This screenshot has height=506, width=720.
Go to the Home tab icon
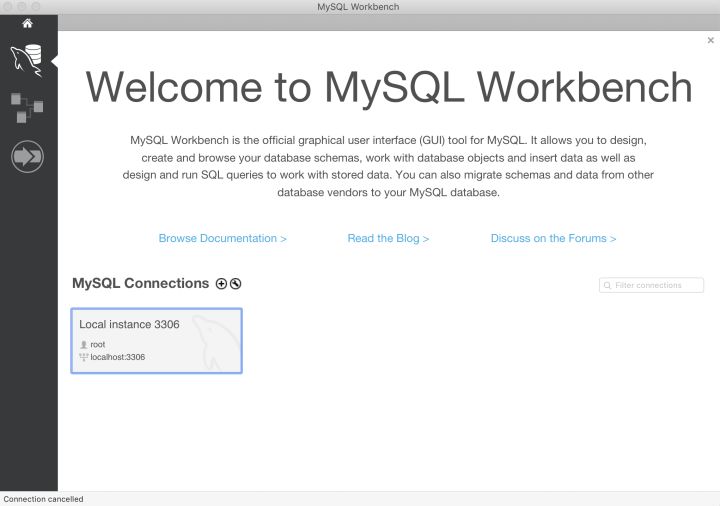point(28,23)
